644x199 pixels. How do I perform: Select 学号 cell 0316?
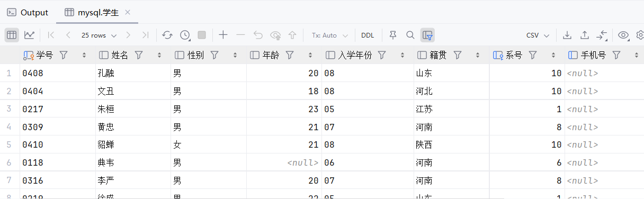pos(58,180)
